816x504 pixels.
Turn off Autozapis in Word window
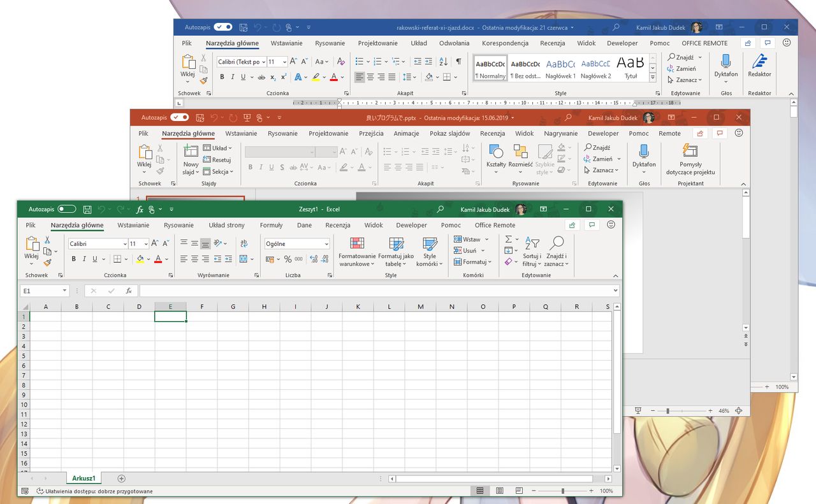pos(223,27)
